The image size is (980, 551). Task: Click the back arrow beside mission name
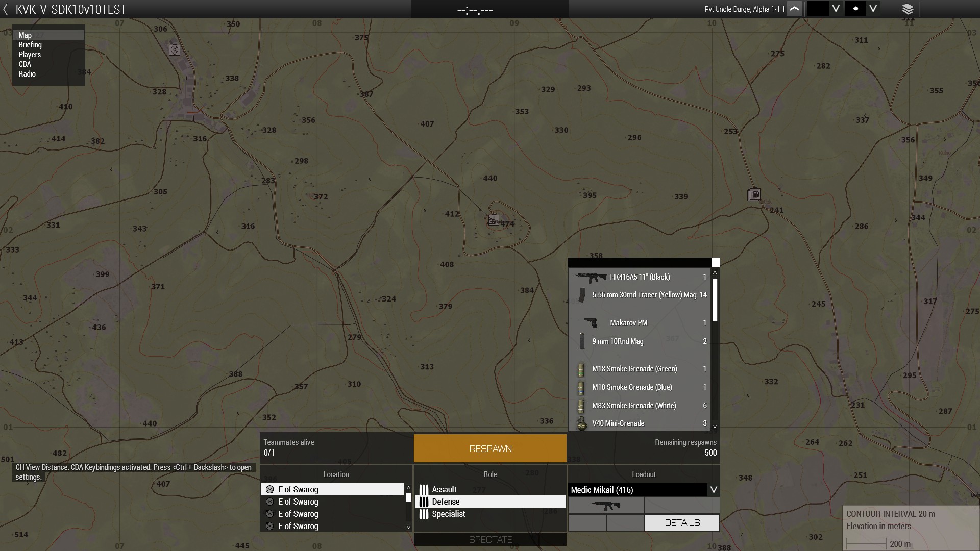tap(6, 9)
